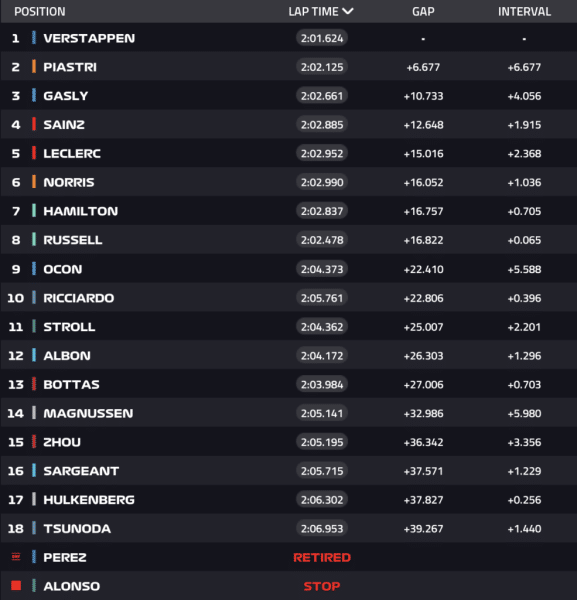Click Hamilton's teal team color bar
Viewport: 577px width, 600px height.
coord(34,211)
